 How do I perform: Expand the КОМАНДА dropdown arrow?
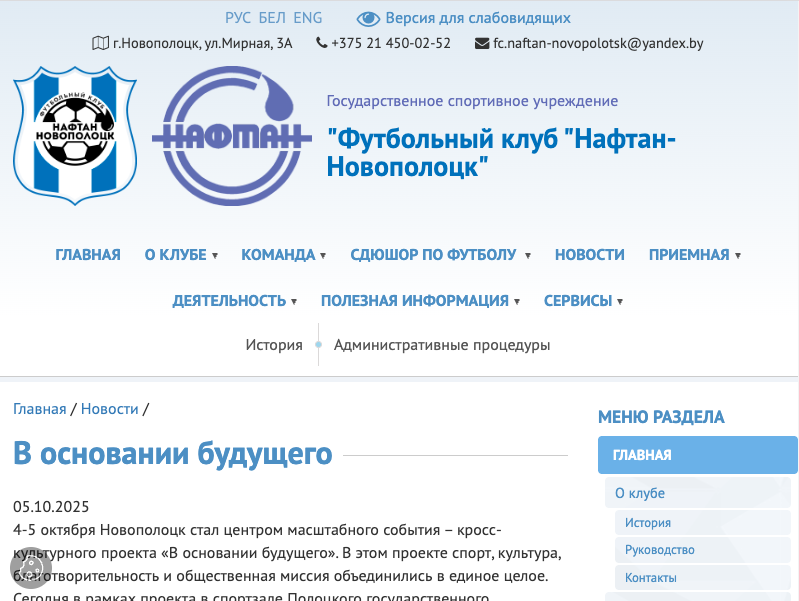(323, 255)
